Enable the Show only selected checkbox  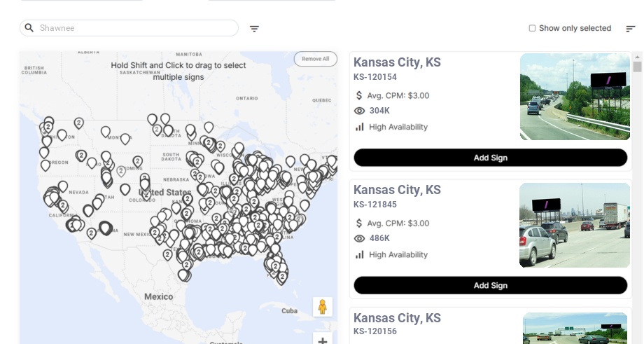coord(532,28)
